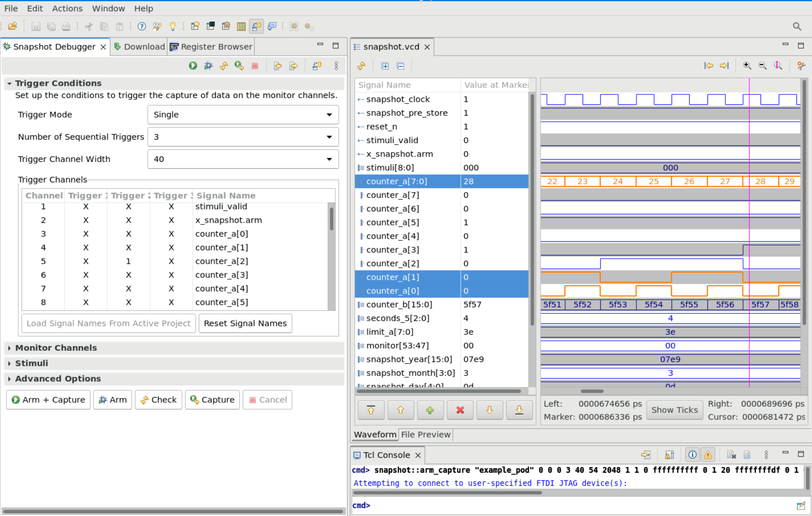The width and height of the screenshot is (812, 516).
Task: Toggle channel 1 Trigger 1 value for stimuli_valid
Action: coord(86,207)
